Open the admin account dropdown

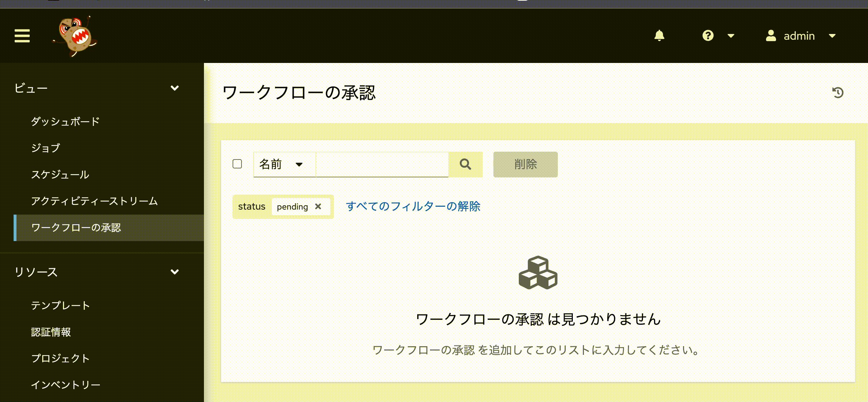[x=833, y=35]
